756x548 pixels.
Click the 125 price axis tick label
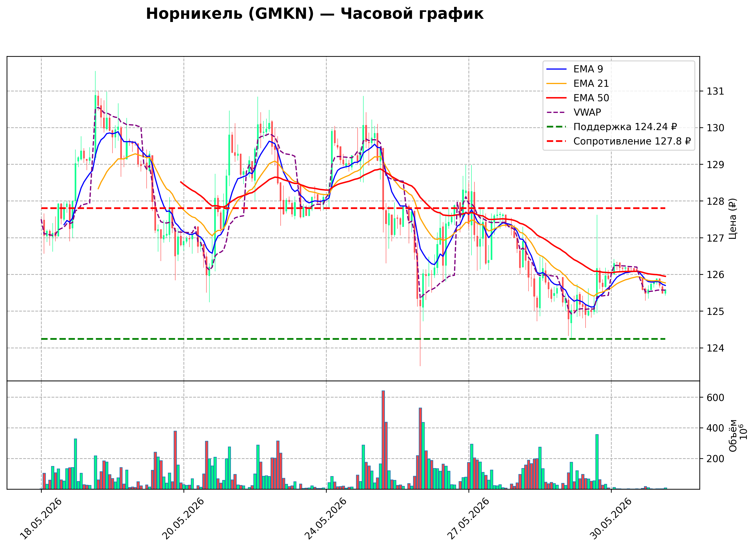tap(715, 311)
